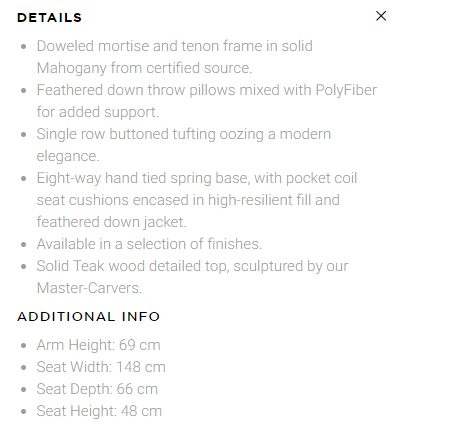
Task: Click the Seat Depth: 66 cm item
Action: pyautogui.click(x=97, y=389)
